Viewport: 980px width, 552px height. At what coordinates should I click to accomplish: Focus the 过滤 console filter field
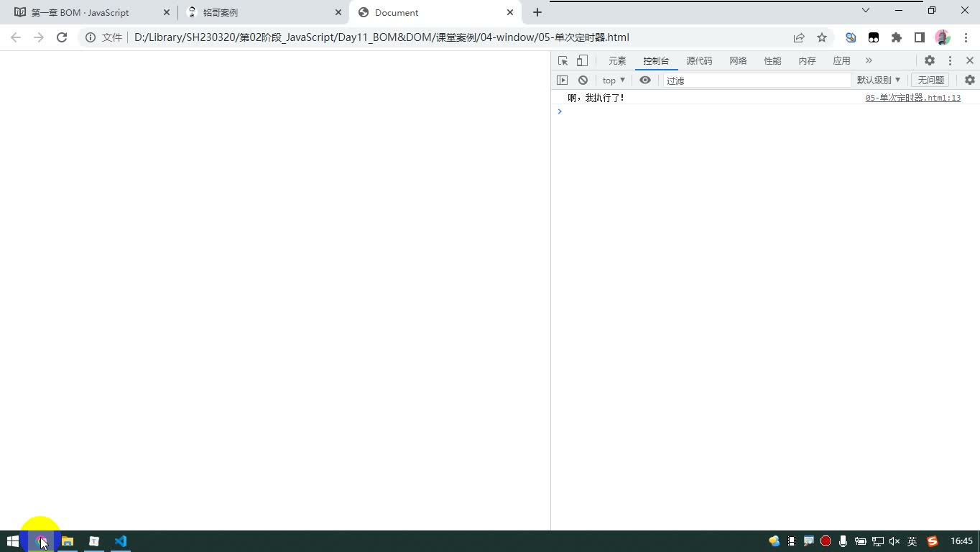(757, 80)
